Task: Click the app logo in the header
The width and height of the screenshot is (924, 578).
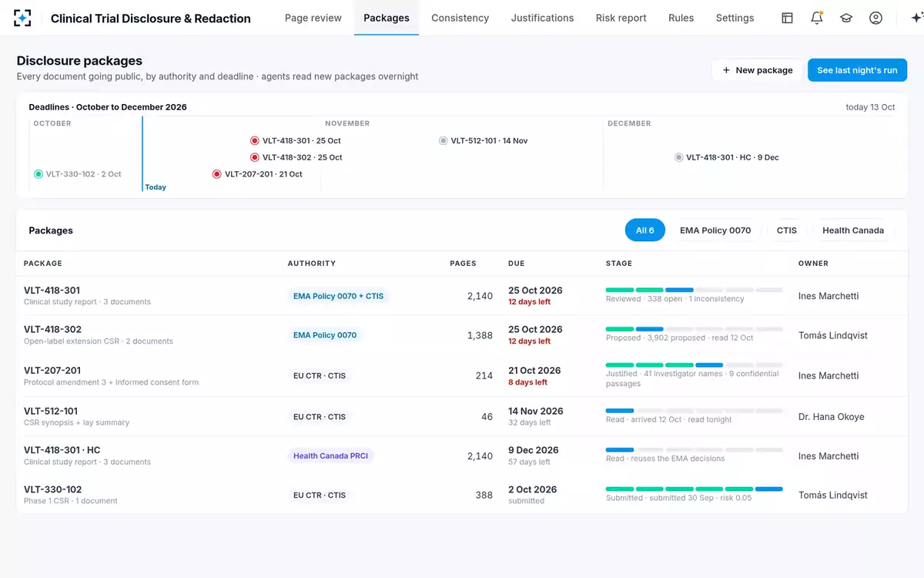Action: point(22,18)
